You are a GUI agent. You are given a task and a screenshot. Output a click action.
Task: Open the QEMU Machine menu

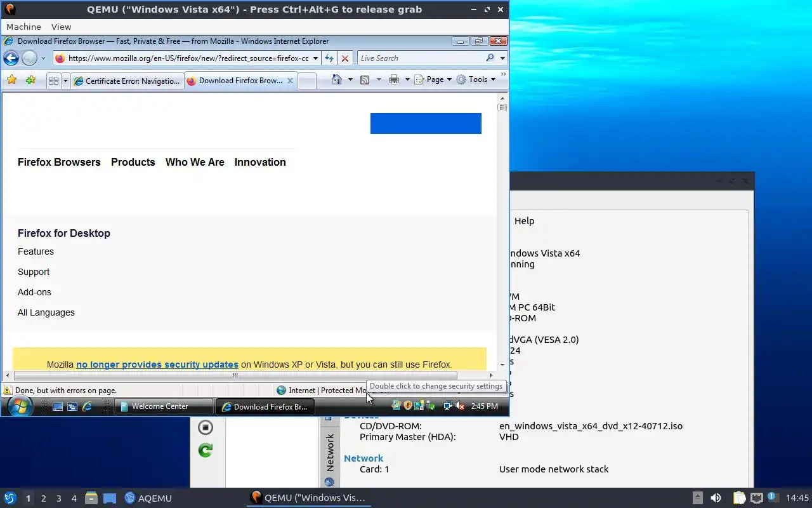click(x=23, y=27)
